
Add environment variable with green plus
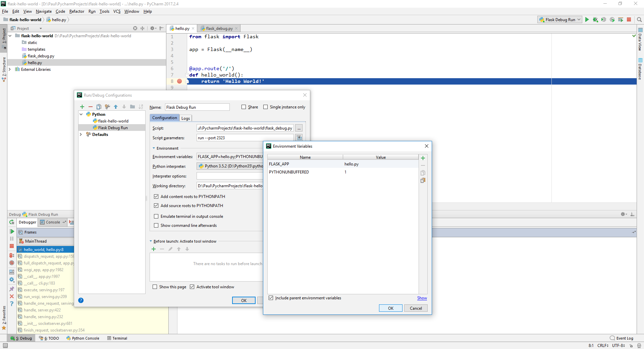coord(423,158)
